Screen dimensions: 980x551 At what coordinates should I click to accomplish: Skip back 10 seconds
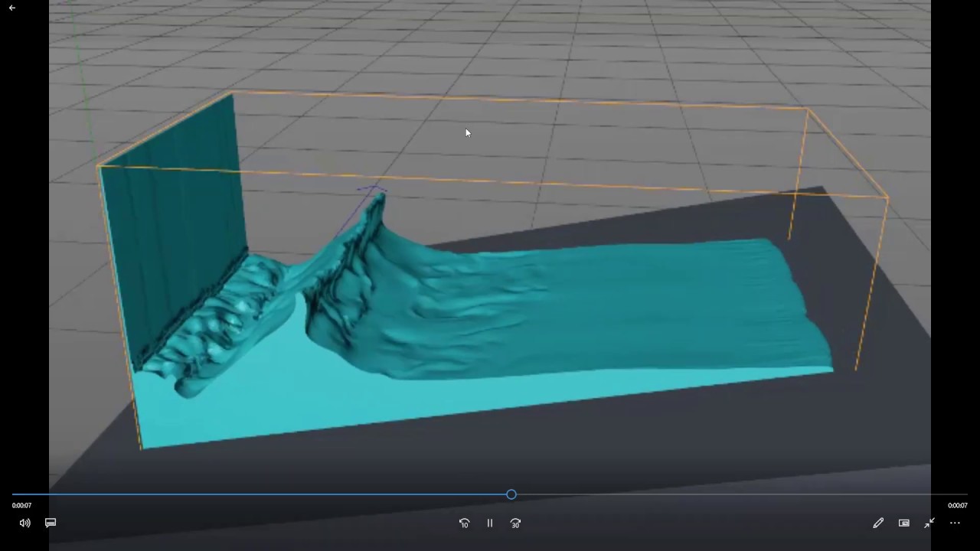[464, 523]
